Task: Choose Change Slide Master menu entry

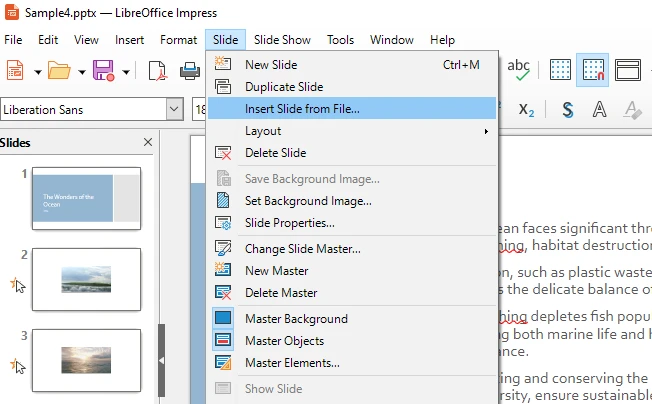Action: (352, 249)
